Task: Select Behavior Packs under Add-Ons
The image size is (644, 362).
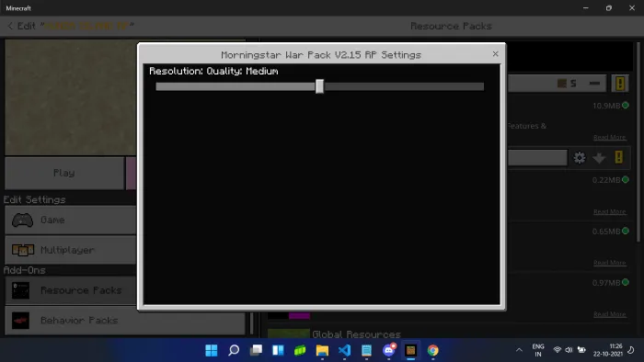Action: pyautogui.click(x=125, y=320)
